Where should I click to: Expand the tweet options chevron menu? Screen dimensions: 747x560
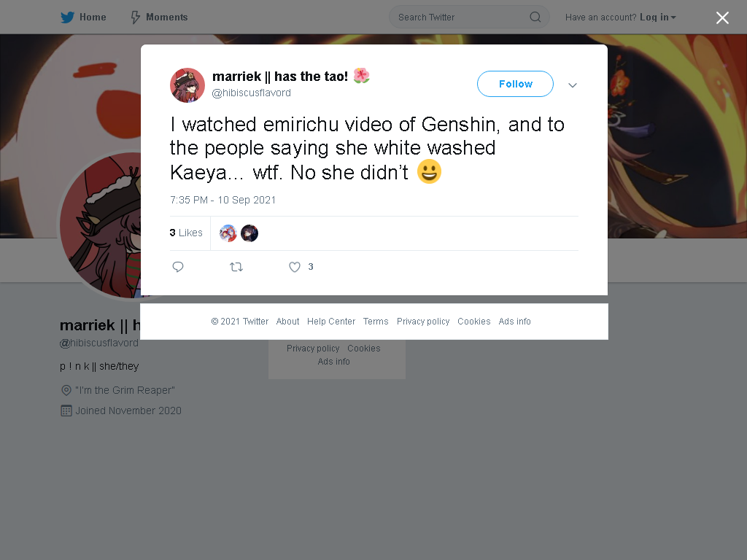click(x=572, y=85)
